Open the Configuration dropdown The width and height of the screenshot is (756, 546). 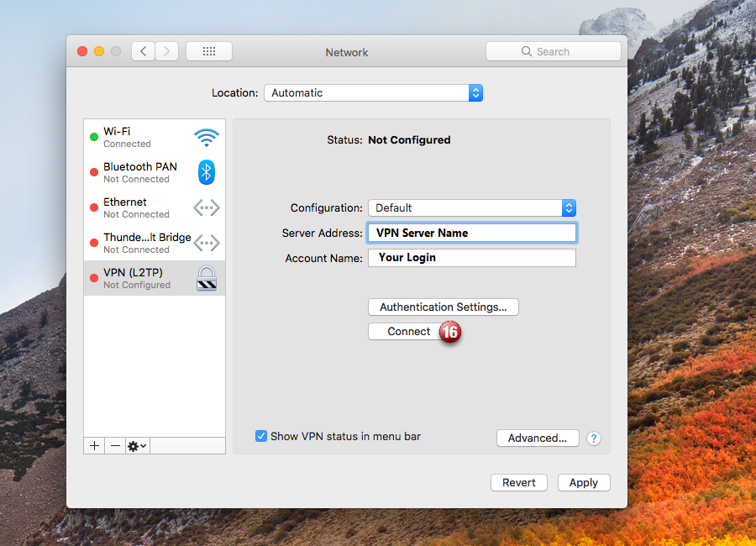pyautogui.click(x=472, y=207)
